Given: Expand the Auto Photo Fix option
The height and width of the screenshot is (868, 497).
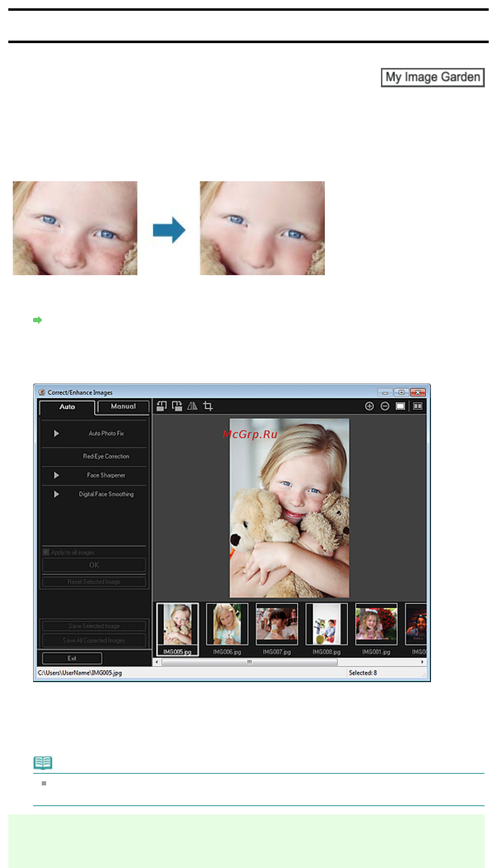Looking at the screenshot, I should (x=56, y=433).
